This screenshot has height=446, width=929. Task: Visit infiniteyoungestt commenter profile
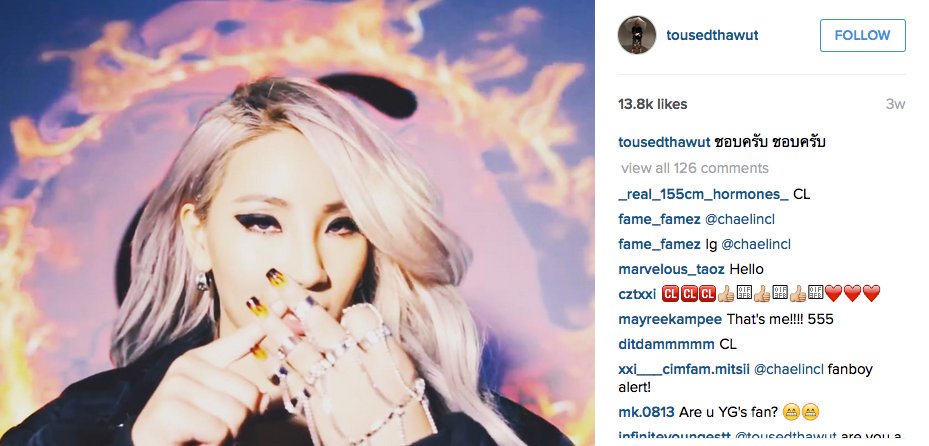point(674,437)
